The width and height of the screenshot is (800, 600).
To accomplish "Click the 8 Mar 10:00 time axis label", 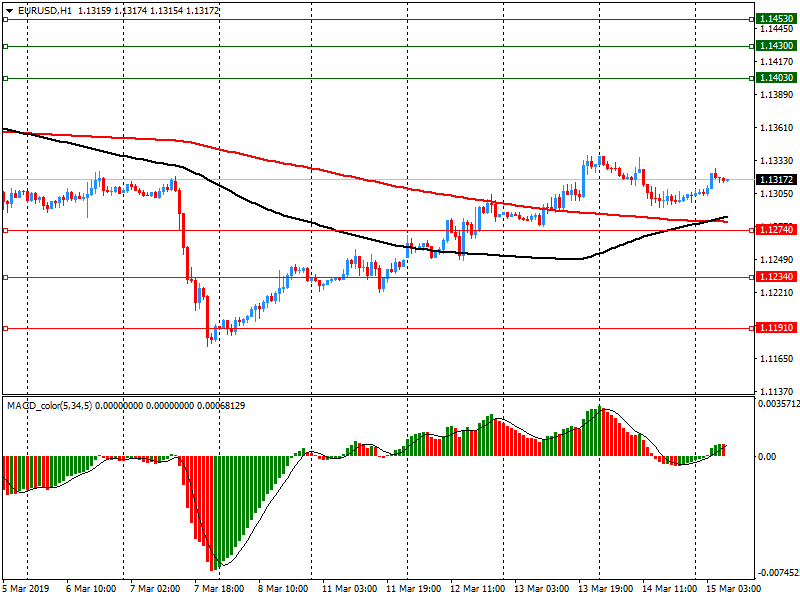I will click(x=283, y=589).
